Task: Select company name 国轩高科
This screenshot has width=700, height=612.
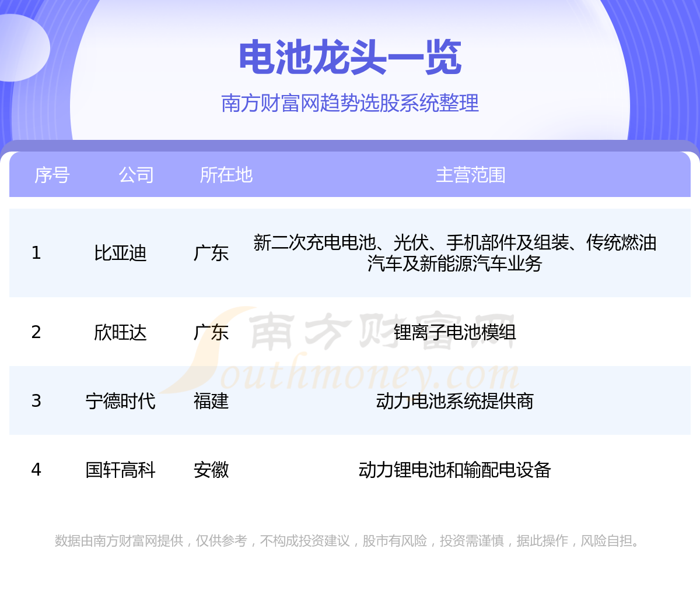Action: [x=120, y=470]
